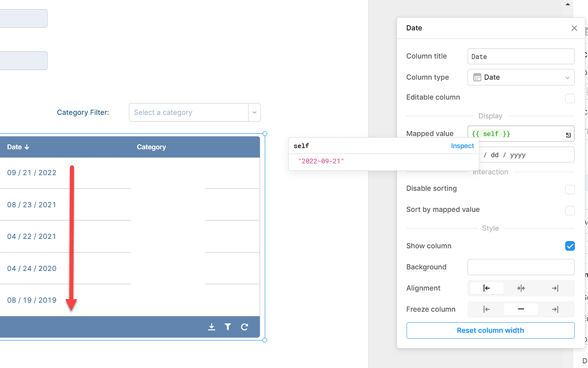Uncheck the Show column toggle
Screen dimensions: 588x368
coord(570,246)
